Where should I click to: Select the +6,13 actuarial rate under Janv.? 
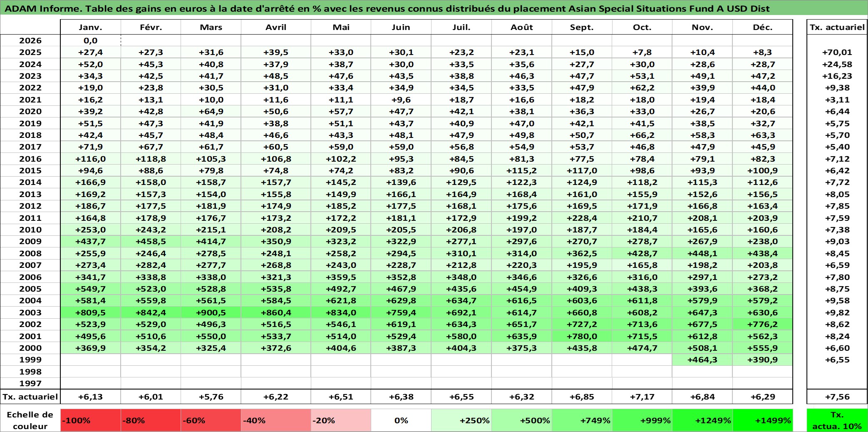coord(91,397)
